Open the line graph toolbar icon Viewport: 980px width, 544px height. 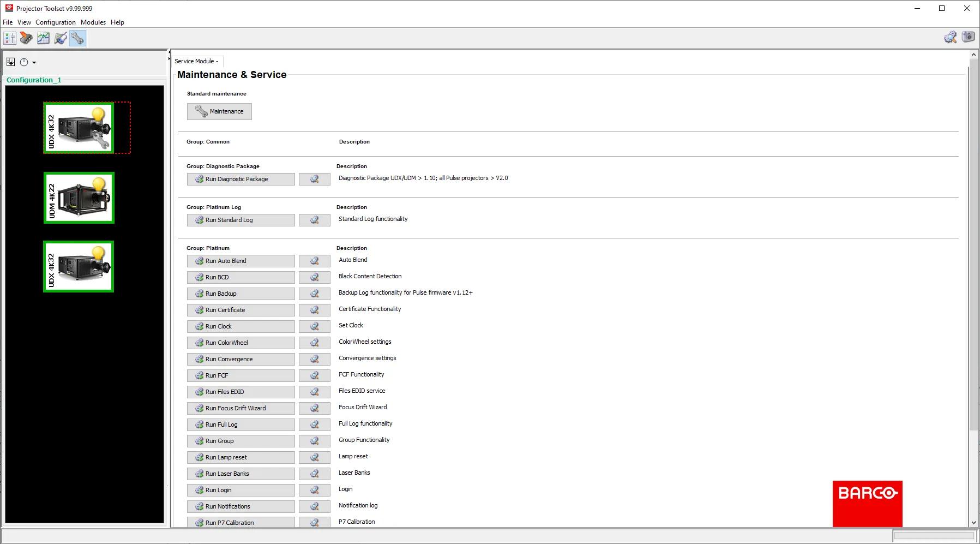(x=43, y=38)
